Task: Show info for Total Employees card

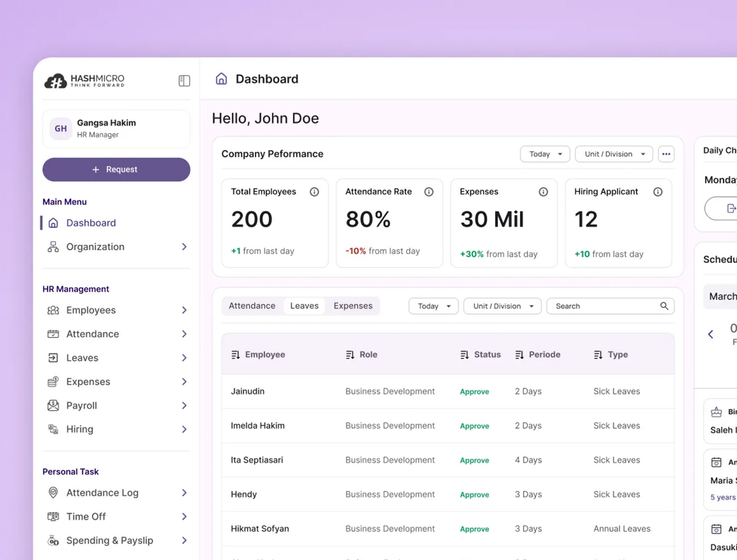Action: 314,192
